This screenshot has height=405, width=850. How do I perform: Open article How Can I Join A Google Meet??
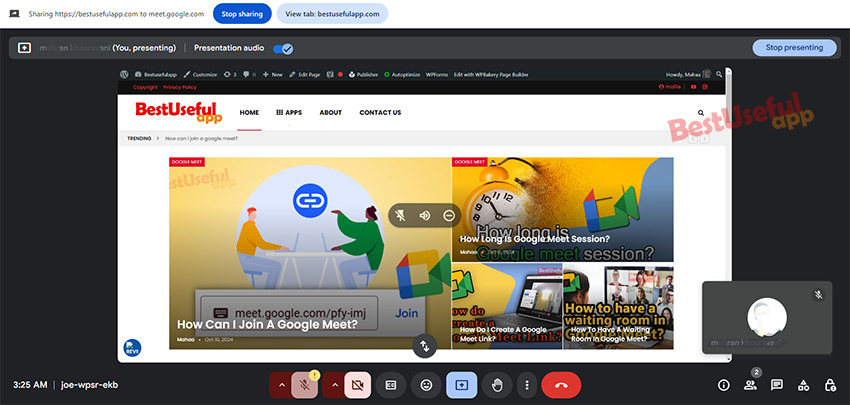point(267,324)
